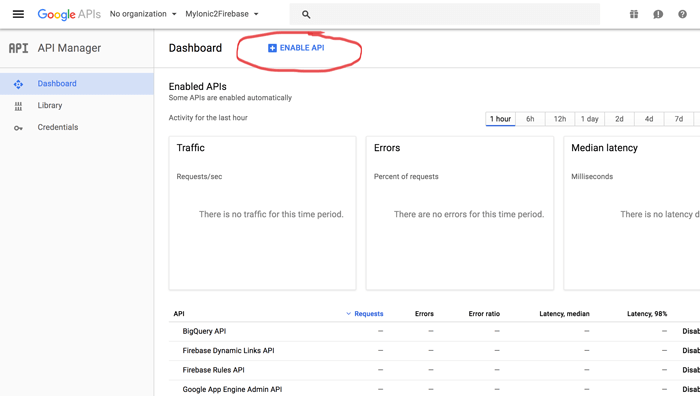Click the Latency, median column header
Image resolution: width=700 pixels, height=396 pixels.
pos(564,314)
